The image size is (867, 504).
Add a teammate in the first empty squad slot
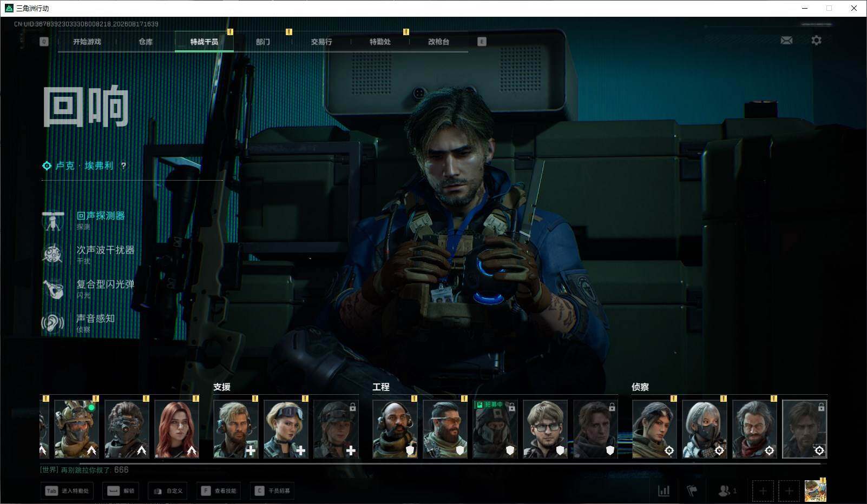pyautogui.click(x=763, y=490)
